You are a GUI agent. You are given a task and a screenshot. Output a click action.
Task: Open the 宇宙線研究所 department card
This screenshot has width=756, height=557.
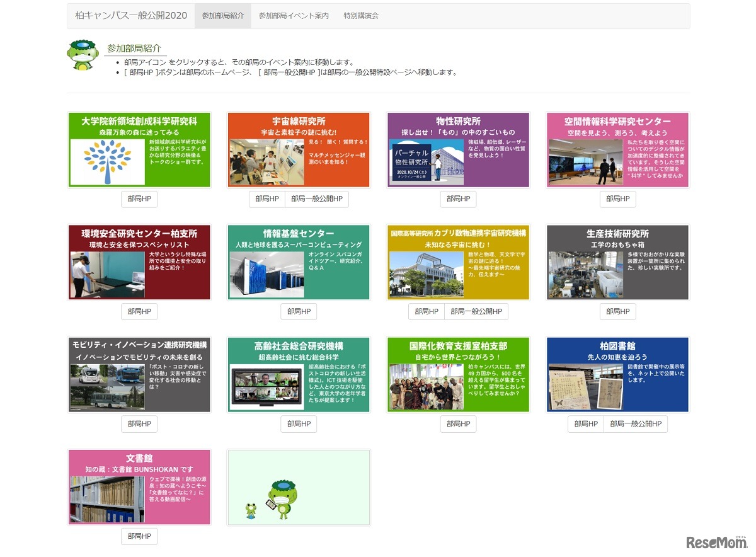[x=299, y=150]
